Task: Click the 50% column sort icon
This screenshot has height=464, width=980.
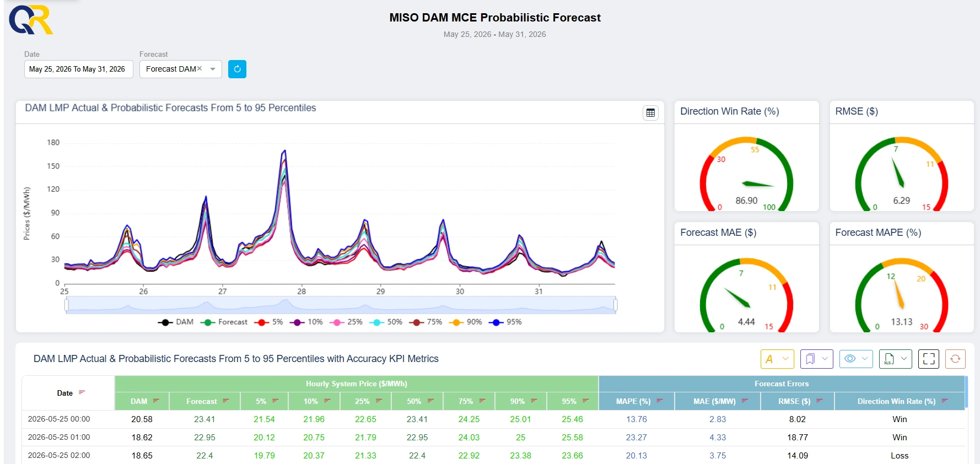Action: 430,401
